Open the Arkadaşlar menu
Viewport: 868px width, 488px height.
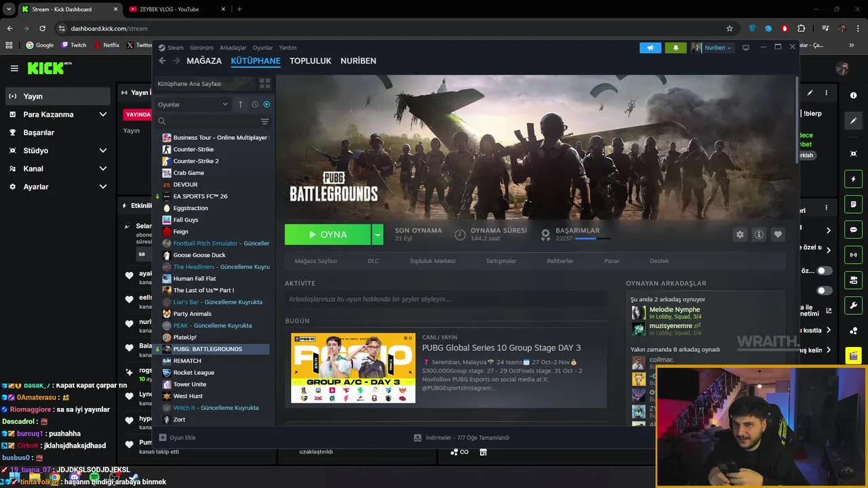[x=233, y=47]
